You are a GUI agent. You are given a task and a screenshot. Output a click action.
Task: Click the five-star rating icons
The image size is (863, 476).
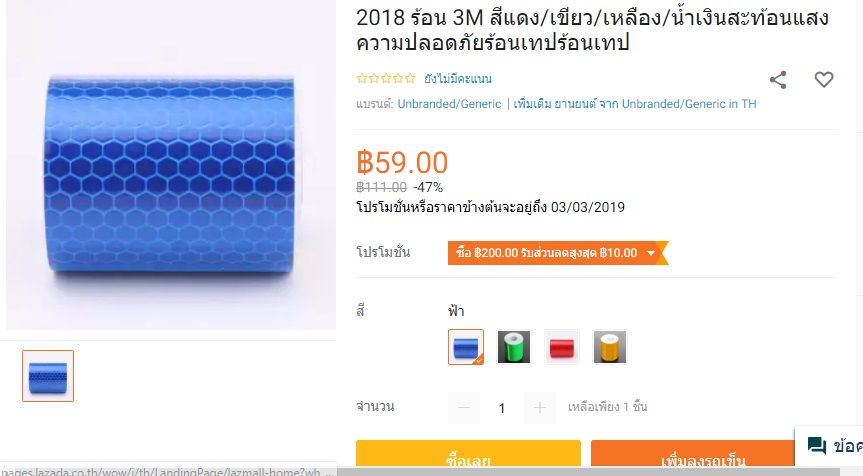point(386,78)
